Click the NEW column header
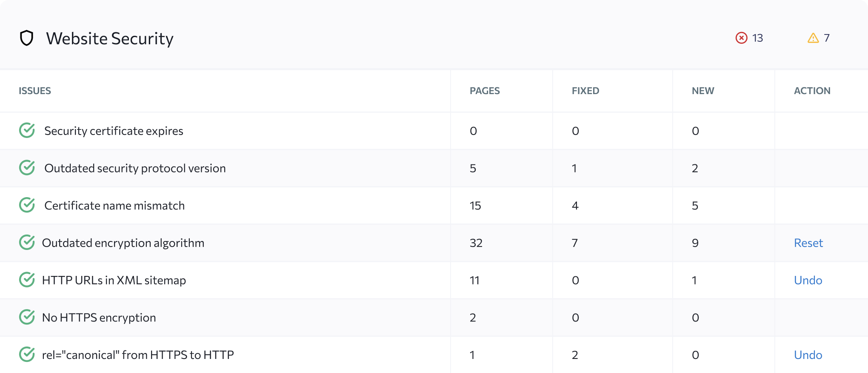The height and width of the screenshot is (373, 868). (x=703, y=91)
